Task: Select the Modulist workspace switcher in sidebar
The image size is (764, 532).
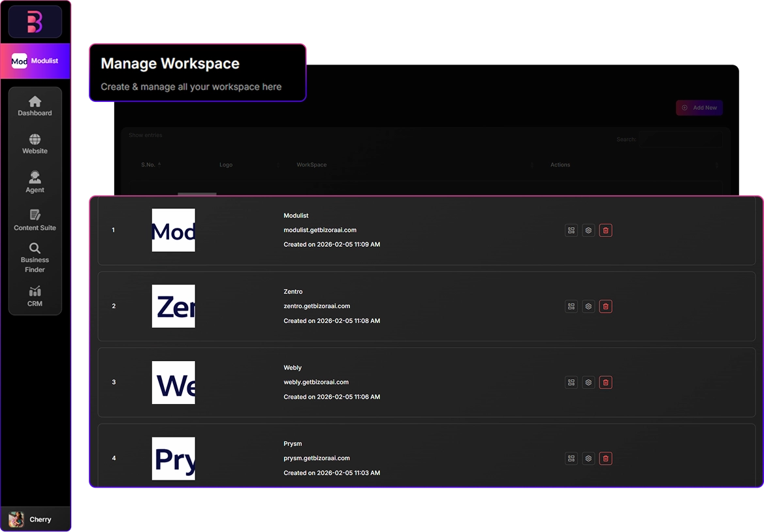Action: click(35, 61)
